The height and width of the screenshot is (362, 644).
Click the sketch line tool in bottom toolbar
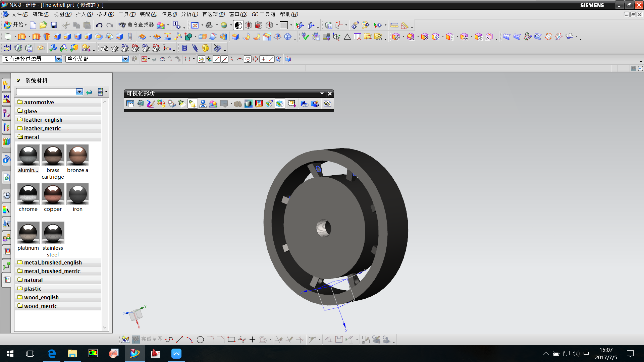[179, 340]
